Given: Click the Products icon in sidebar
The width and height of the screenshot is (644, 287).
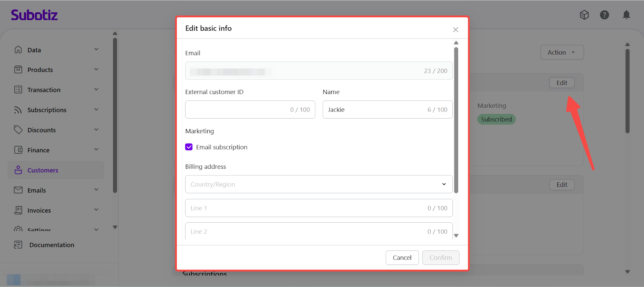Looking at the screenshot, I should pyautogui.click(x=18, y=70).
